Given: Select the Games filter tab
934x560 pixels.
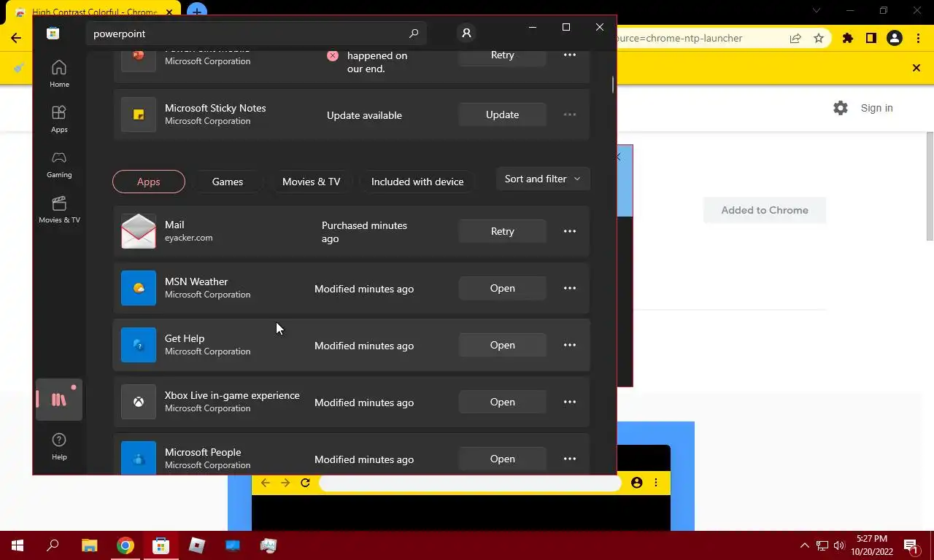Looking at the screenshot, I should [228, 182].
